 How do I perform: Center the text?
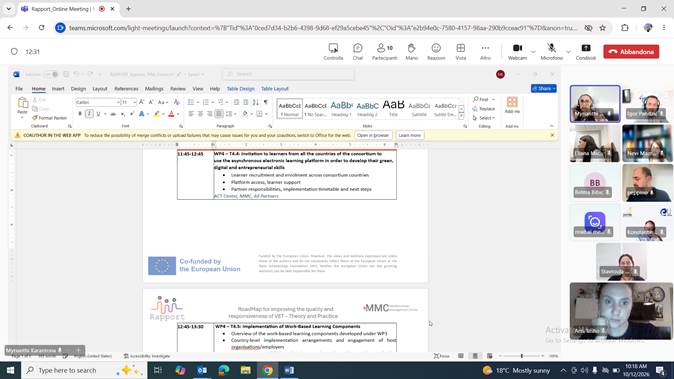point(200,114)
